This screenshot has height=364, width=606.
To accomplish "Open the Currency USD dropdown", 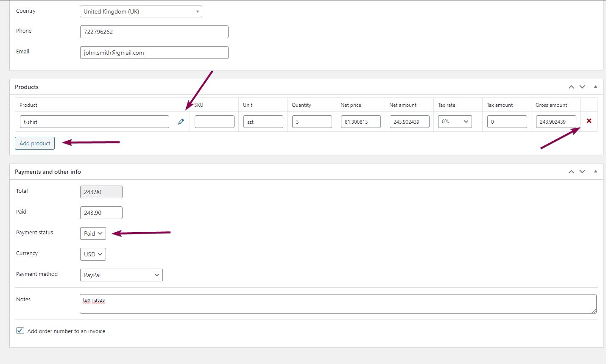I will point(93,254).
